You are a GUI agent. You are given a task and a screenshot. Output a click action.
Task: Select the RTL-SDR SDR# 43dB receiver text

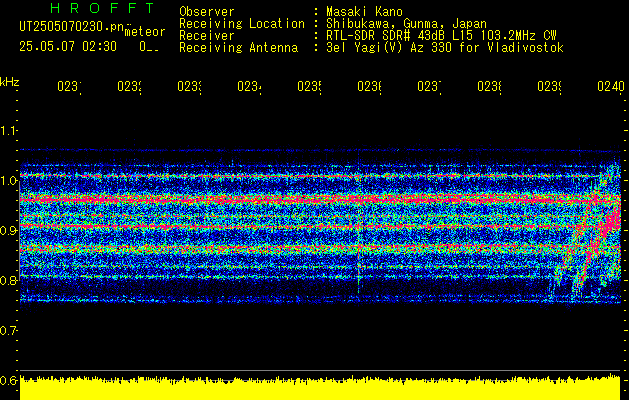click(x=441, y=36)
